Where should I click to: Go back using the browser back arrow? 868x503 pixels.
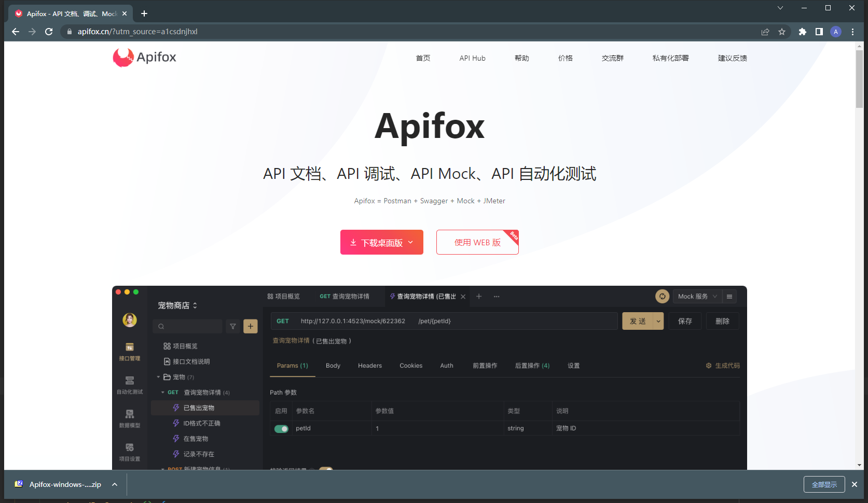[16, 32]
